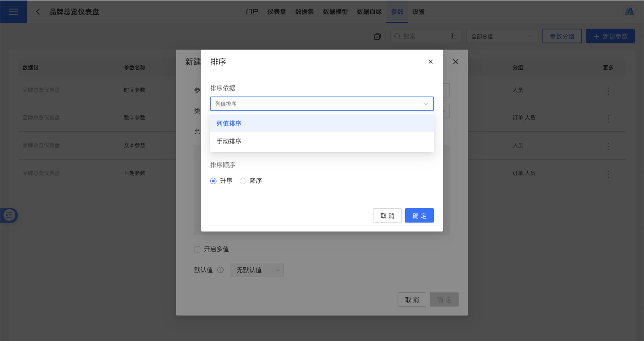Click the back arrow beside 品牌总览仪表盘
This screenshot has width=644, height=341.
pyautogui.click(x=38, y=12)
